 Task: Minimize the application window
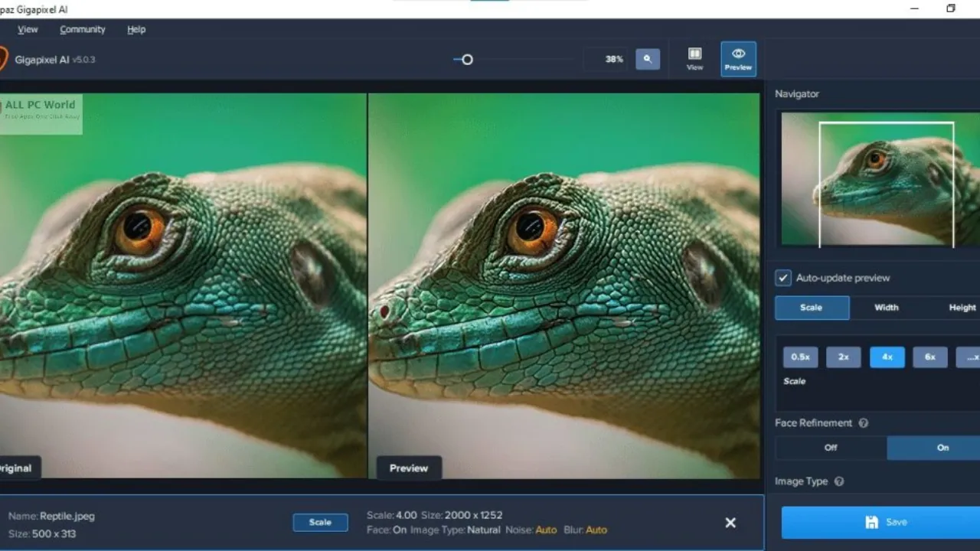pos(915,8)
